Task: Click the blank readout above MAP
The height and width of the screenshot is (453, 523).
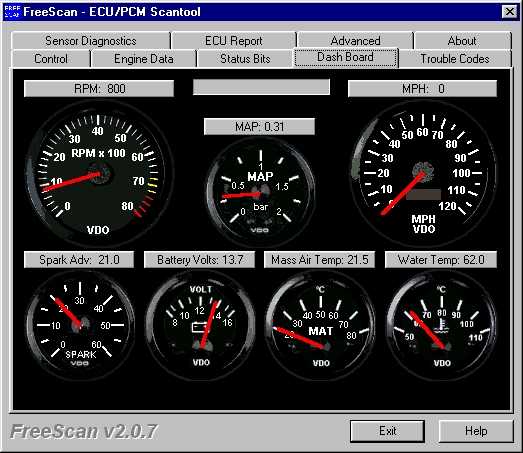Action: tap(262, 87)
